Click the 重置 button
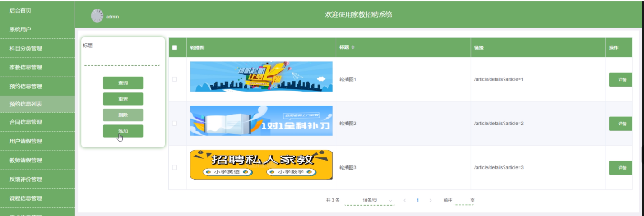Screen dimensions: 644x216 pos(123,99)
